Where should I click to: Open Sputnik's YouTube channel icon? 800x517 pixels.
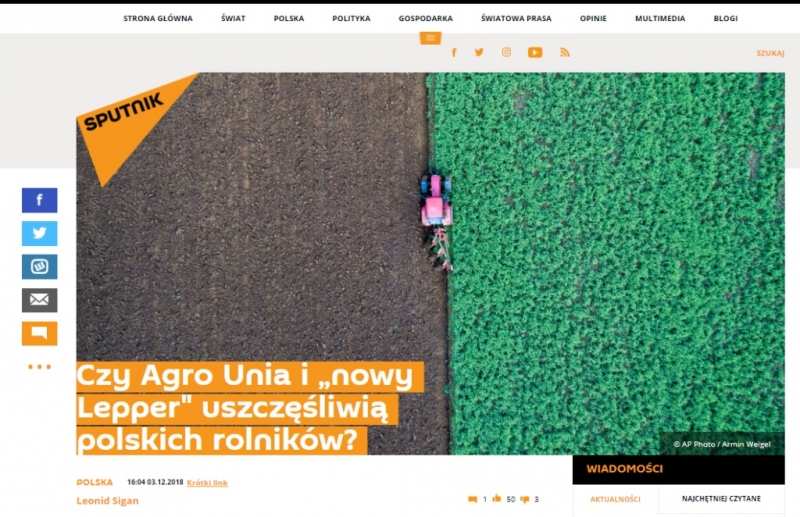coord(535,52)
